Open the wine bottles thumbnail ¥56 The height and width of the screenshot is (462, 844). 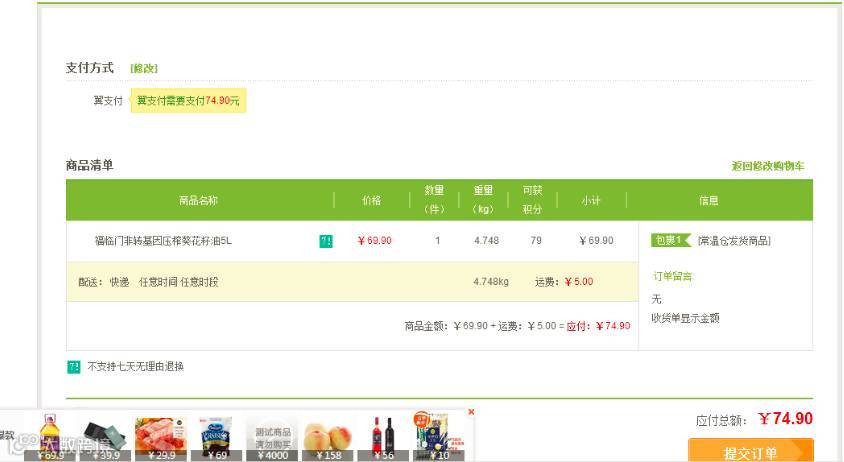(x=383, y=437)
